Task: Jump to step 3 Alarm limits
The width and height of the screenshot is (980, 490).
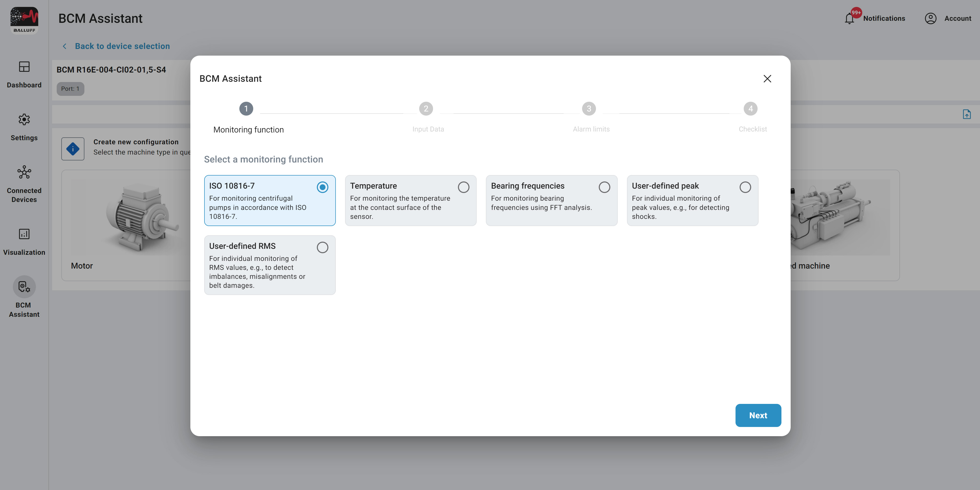Action: (x=589, y=109)
